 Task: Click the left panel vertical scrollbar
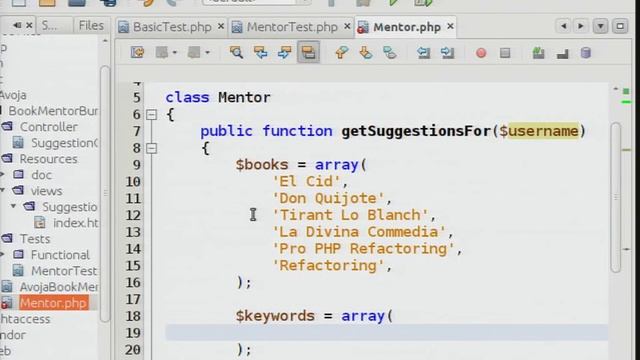click(105, 194)
